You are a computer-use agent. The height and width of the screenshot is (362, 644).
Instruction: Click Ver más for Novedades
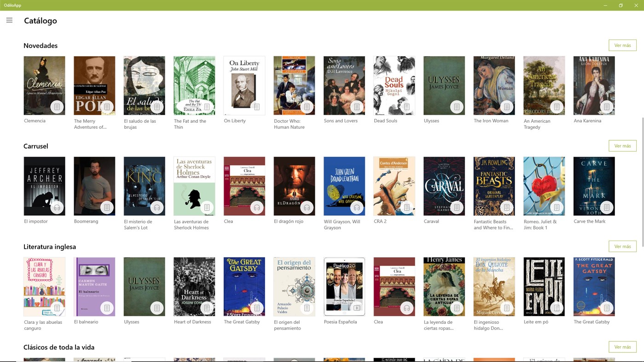(622, 45)
